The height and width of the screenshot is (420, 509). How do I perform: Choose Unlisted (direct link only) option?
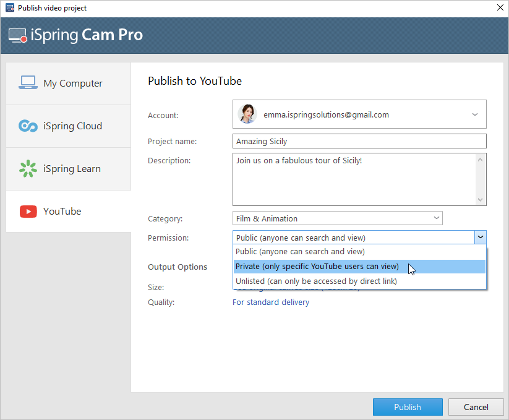359,281
